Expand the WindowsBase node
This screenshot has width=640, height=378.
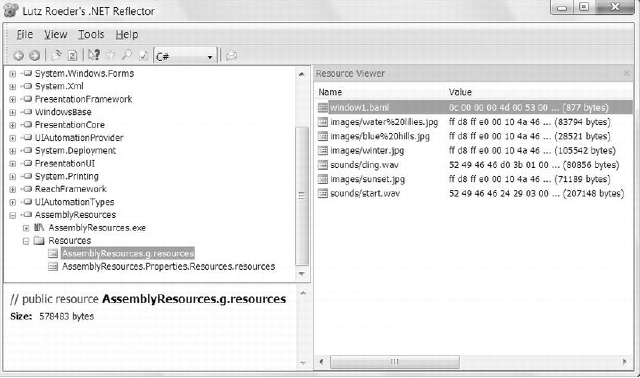[x=13, y=112]
